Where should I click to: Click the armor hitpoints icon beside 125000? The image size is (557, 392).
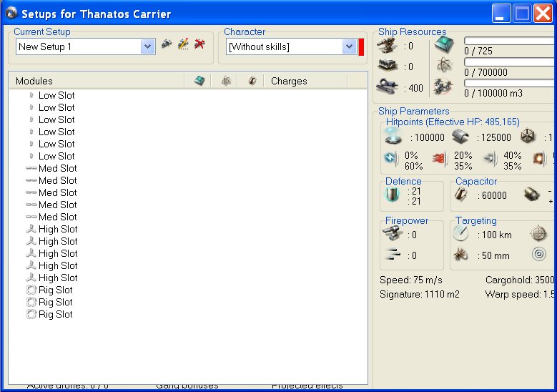pos(460,137)
